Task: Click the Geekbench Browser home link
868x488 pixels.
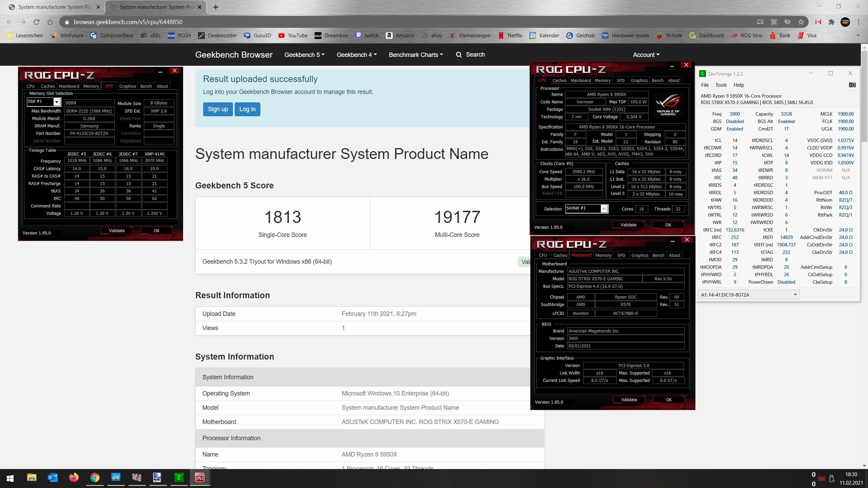Action: tap(234, 55)
